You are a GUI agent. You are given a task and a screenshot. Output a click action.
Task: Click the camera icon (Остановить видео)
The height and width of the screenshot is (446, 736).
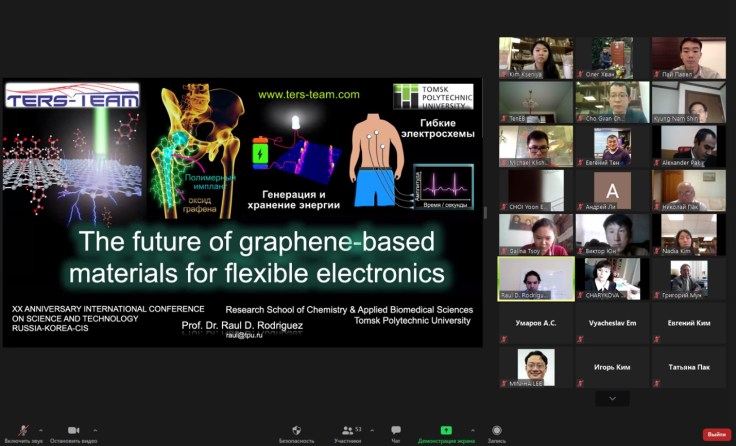(73, 429)
